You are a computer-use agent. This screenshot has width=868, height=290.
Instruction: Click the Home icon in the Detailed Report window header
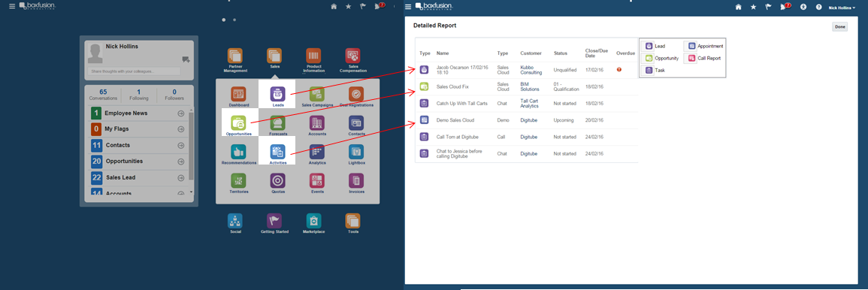(739, 7)
